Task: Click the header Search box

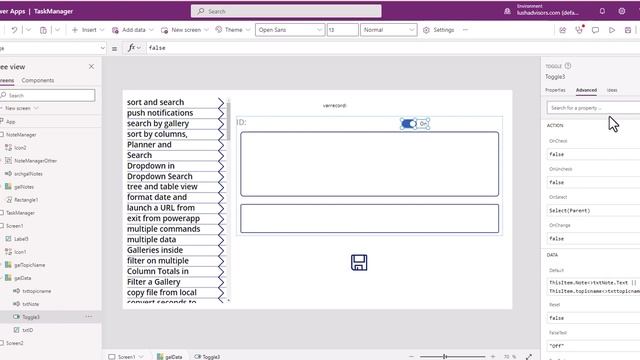Action: 286,11
